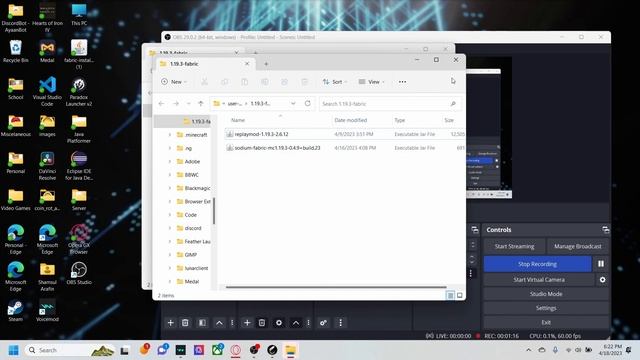
Task: Click the scene filters icon in OBS Scenes toolbar
Action: point(202,323)
